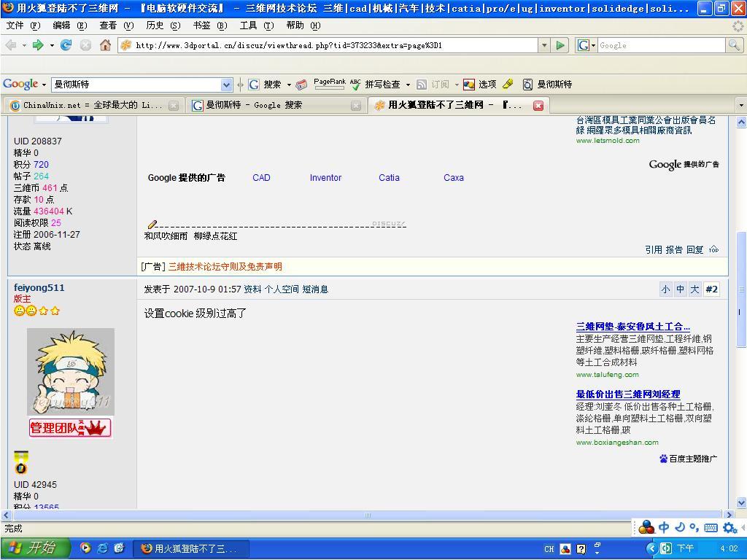Open the 文件 menu

click(23, 26)
